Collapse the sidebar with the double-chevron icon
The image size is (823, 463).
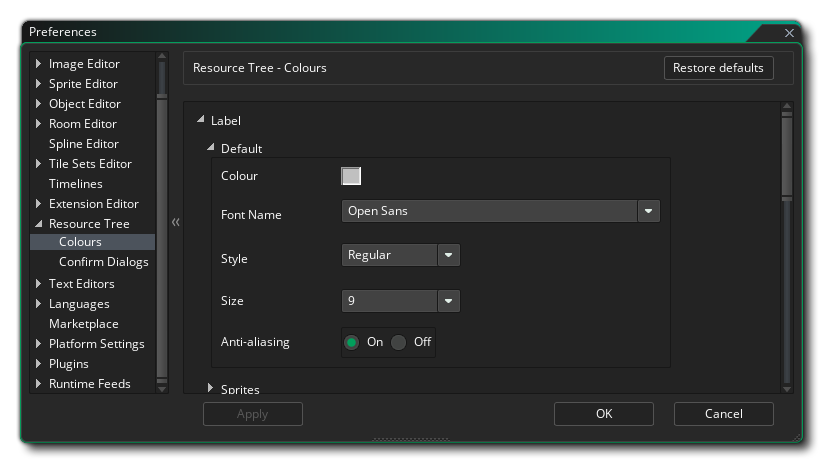point(175,222)
